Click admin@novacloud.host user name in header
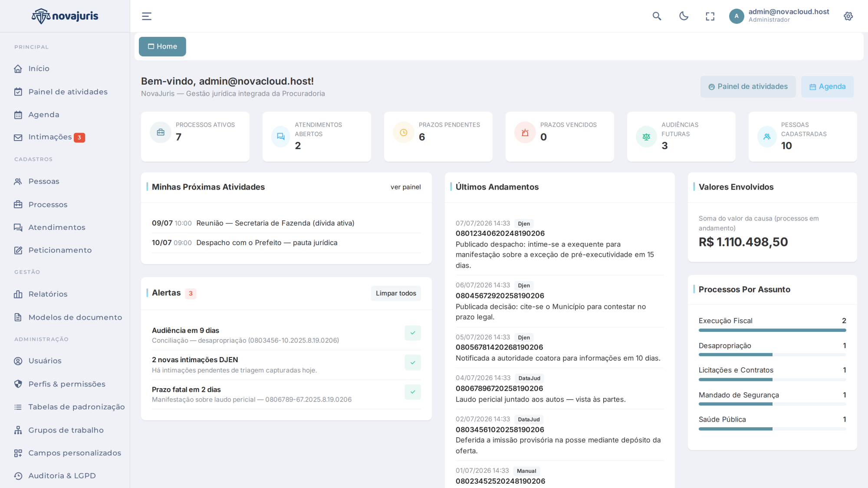868x488 pixels. coord(789,12)
